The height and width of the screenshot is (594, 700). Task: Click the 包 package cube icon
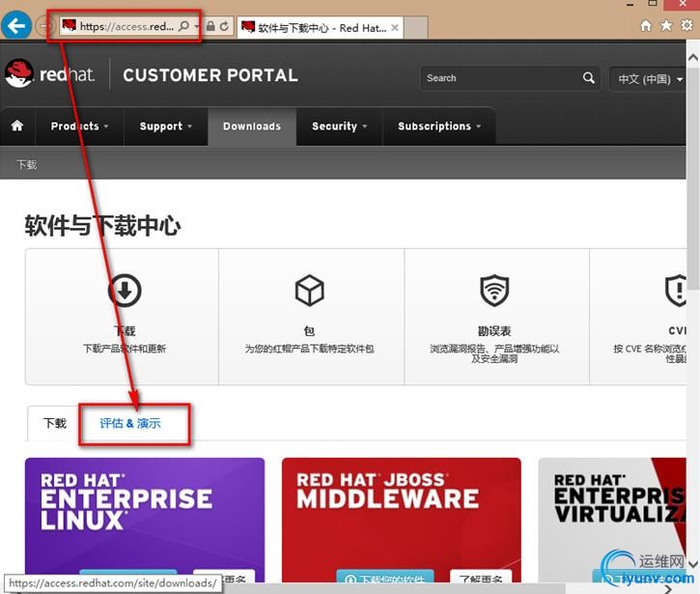point(309,291)
